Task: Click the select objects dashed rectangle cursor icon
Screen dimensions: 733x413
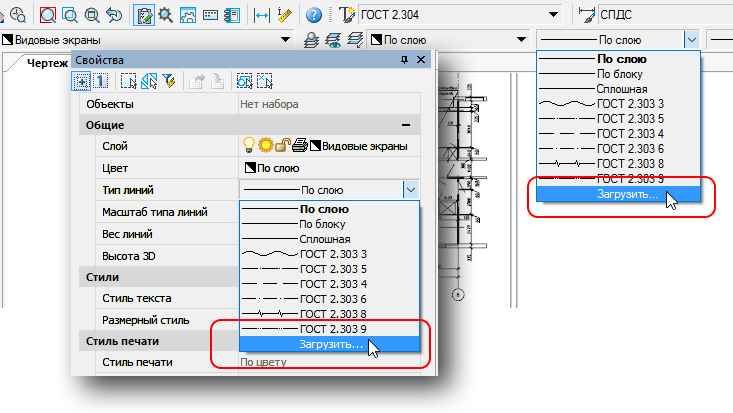Action: point(128,81)
